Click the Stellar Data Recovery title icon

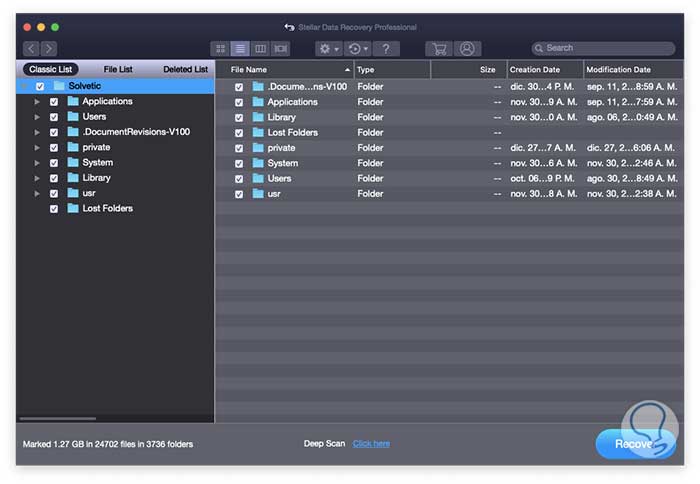289,27
